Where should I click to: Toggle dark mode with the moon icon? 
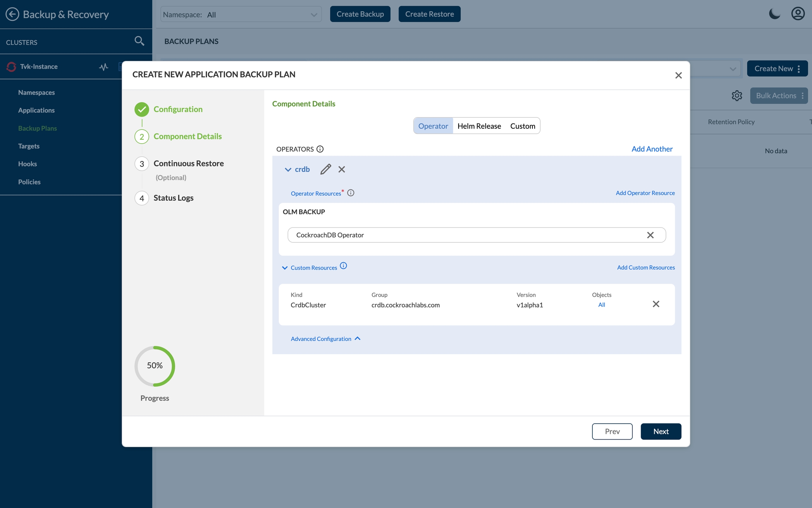(x=774, y=14)
